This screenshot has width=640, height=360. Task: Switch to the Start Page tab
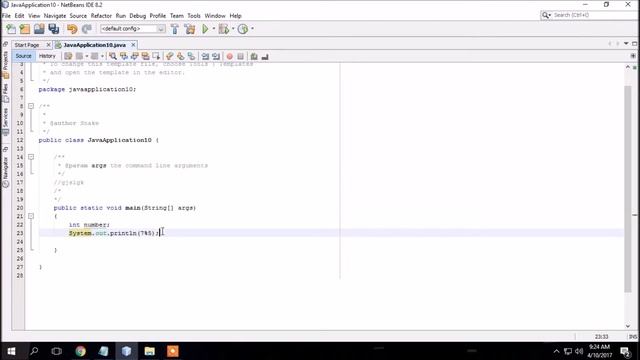click(x=27, y=45)
